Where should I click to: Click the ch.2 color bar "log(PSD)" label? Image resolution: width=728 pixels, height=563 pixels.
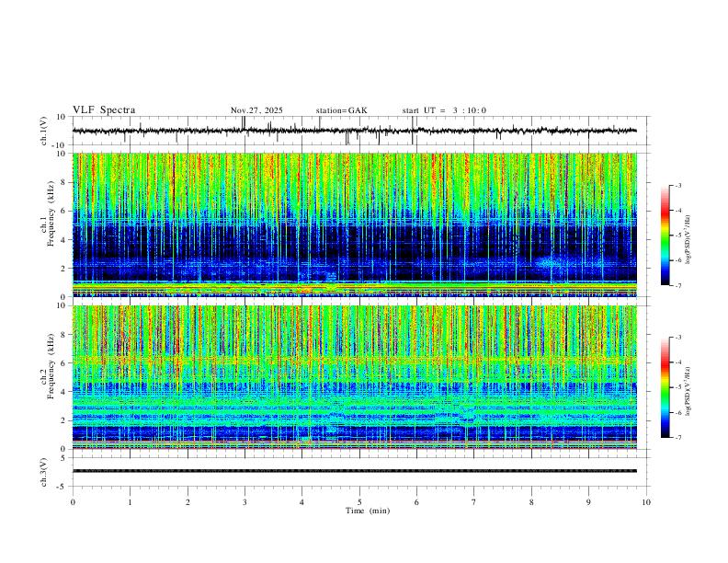(x=688, y=391)
